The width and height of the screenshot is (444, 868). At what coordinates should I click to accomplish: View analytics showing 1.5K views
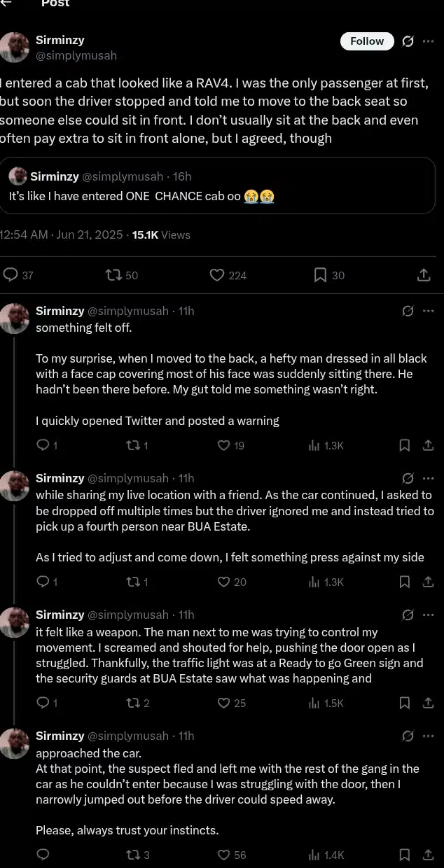pos(326,703)
